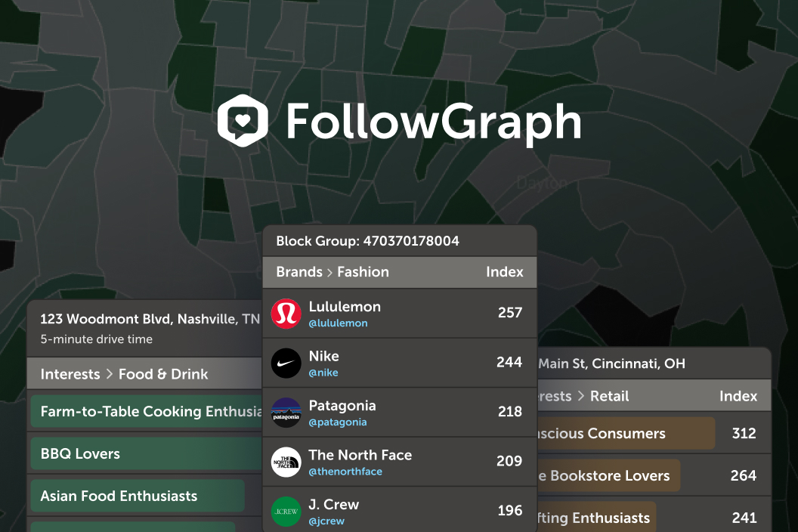The width and height of the screenshot is (798, 532).
Task: Click the Fashion breadcrumb label
Action: [363, 272]
